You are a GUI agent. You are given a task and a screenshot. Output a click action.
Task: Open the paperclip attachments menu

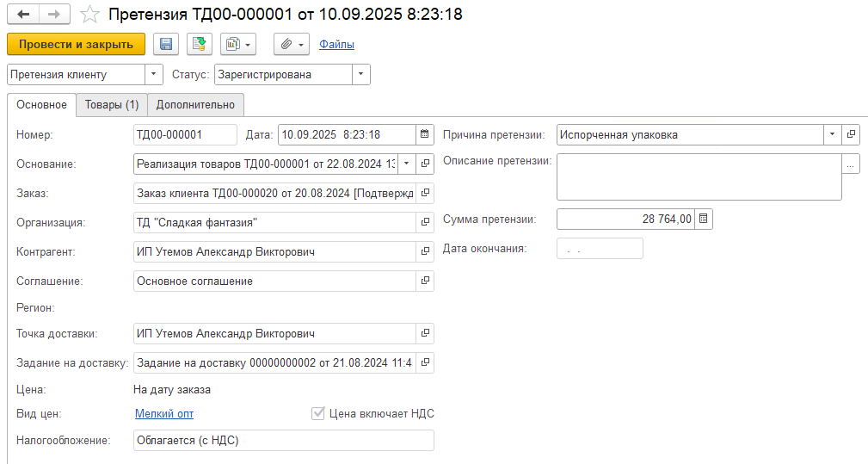point(292,44)
